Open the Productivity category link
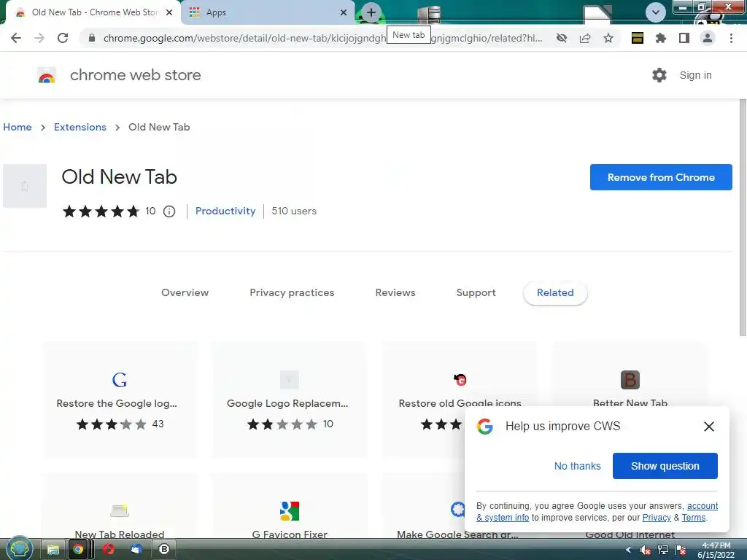 click(x=225, y=211)
